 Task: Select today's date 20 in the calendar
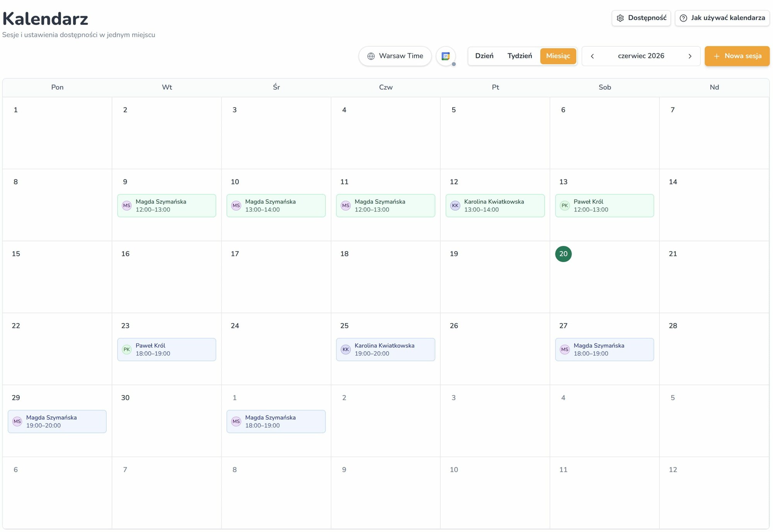564,254
